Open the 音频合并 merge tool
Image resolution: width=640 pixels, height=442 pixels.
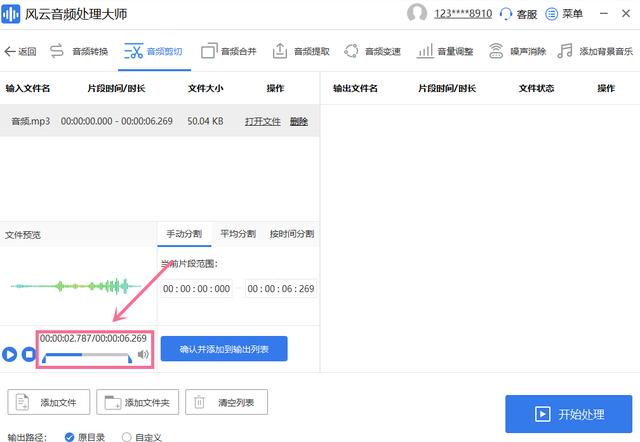pos(228,51)
